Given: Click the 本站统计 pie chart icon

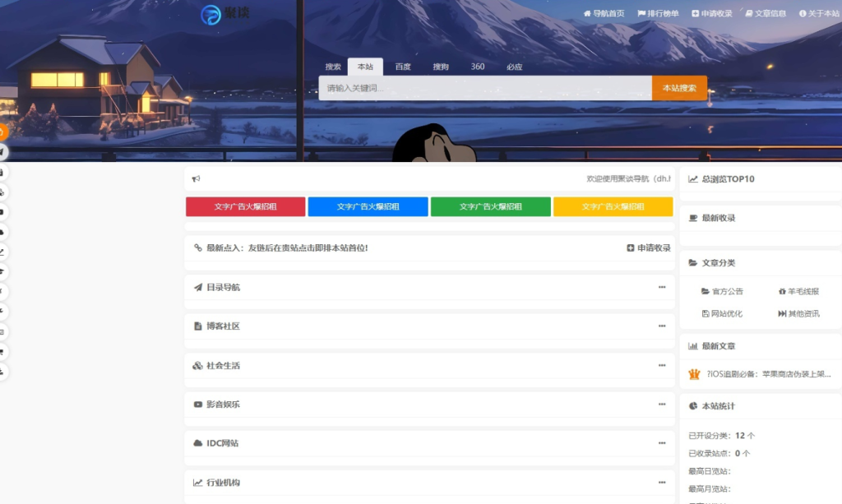Looking at the screenshot, I should [693, 405].
